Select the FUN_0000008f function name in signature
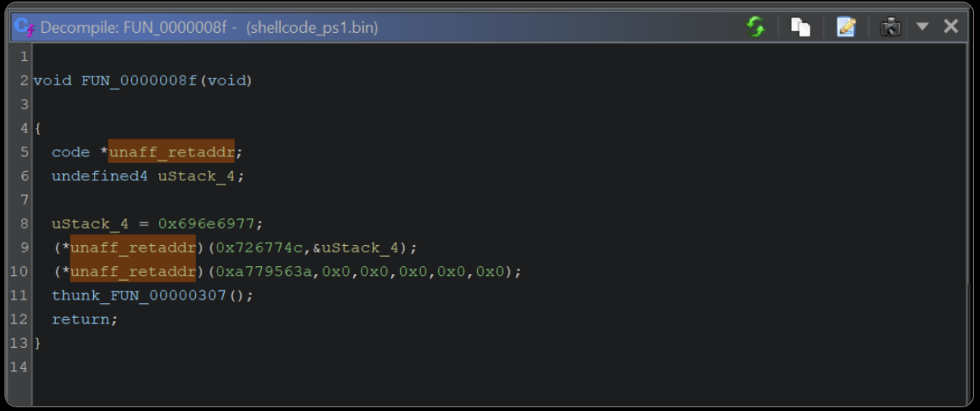Image resolution: width=980 pixels, height=411 pixels. click(x=139, y=81)
